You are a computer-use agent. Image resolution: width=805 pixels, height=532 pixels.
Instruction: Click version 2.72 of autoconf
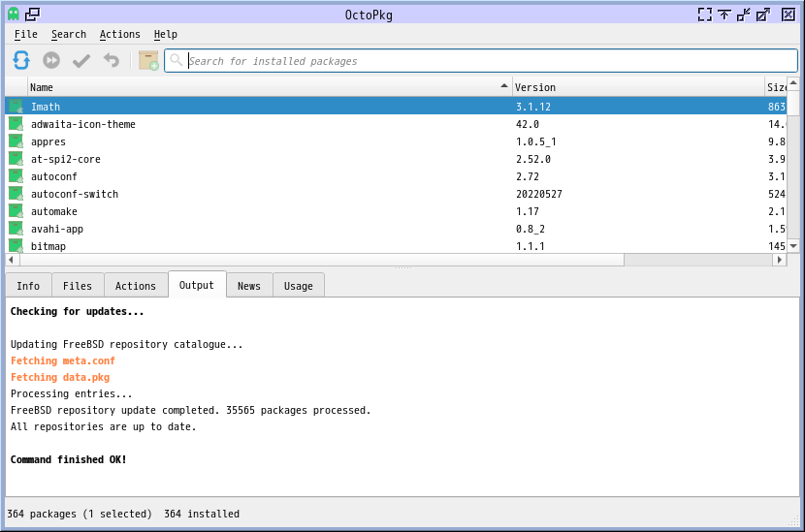click(528, 176)
